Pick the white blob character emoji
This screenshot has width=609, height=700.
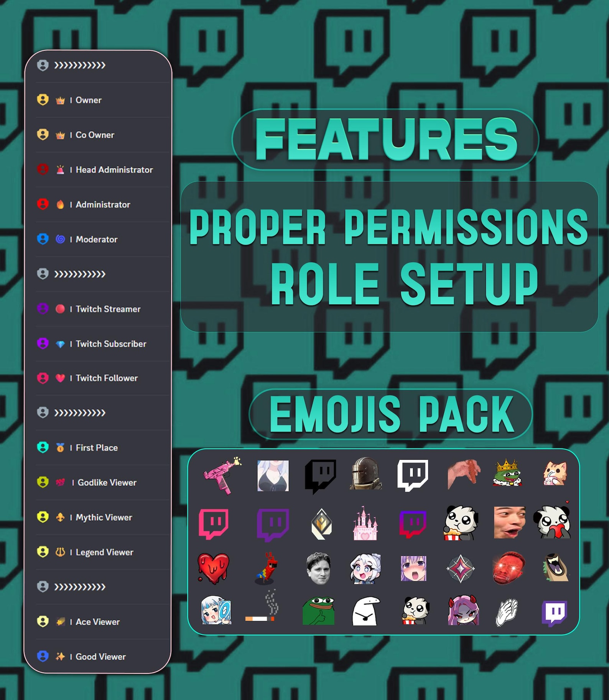(366, 611)
